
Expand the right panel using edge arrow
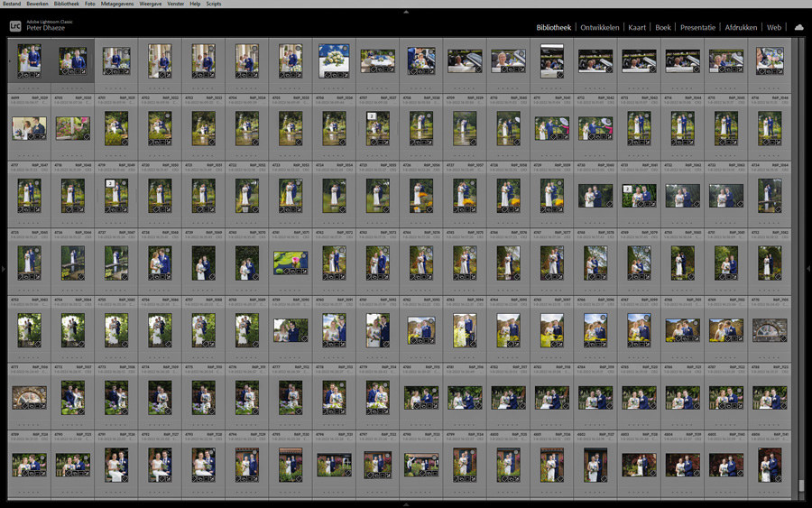click(x=808, y=269)
